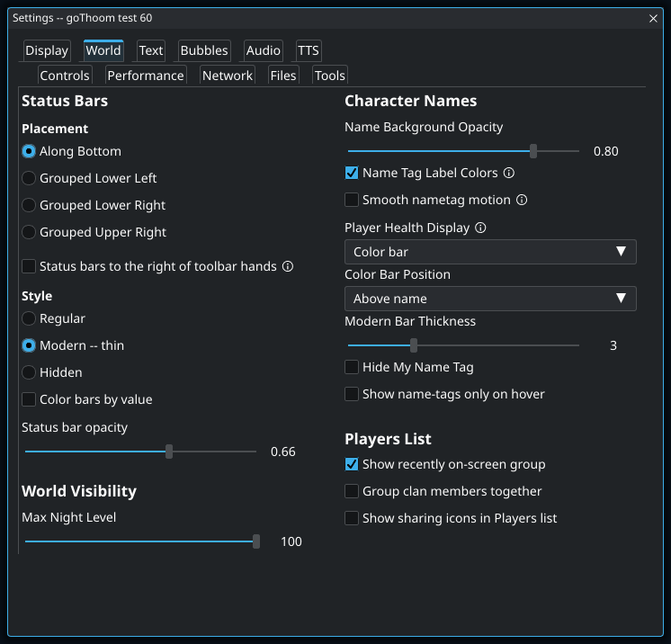
Task: Enable Show name-tags only on hover
Action: pos(352,394)
